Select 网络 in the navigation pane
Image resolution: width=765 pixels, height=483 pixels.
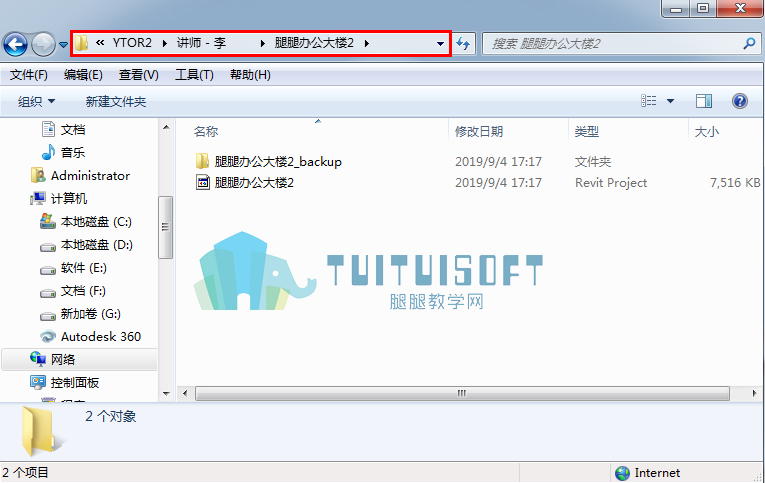(x=63, y=360)
